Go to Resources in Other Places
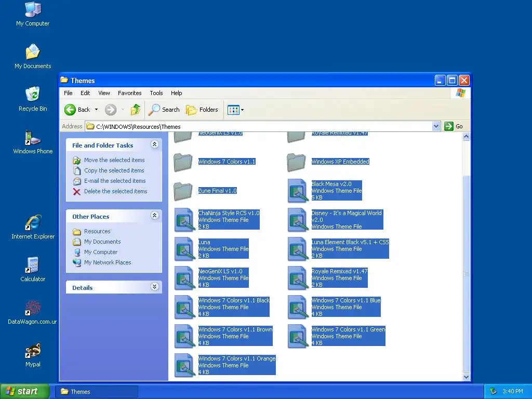The width and height of the screenshot is (532, 399). click(97, 231)
